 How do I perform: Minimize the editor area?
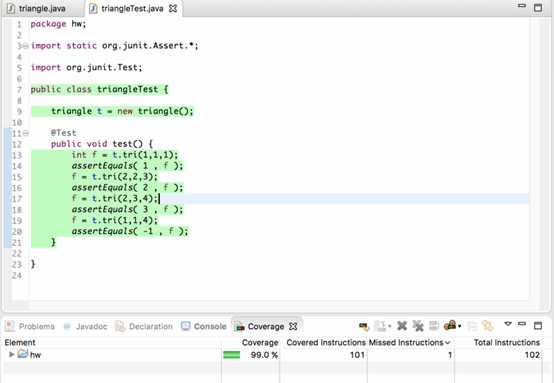pyautogui.click(x=522, y=6)
